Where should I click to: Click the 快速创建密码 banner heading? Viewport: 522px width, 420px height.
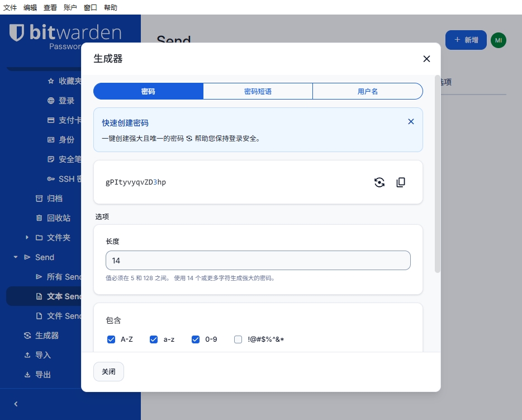click(125, 123)
